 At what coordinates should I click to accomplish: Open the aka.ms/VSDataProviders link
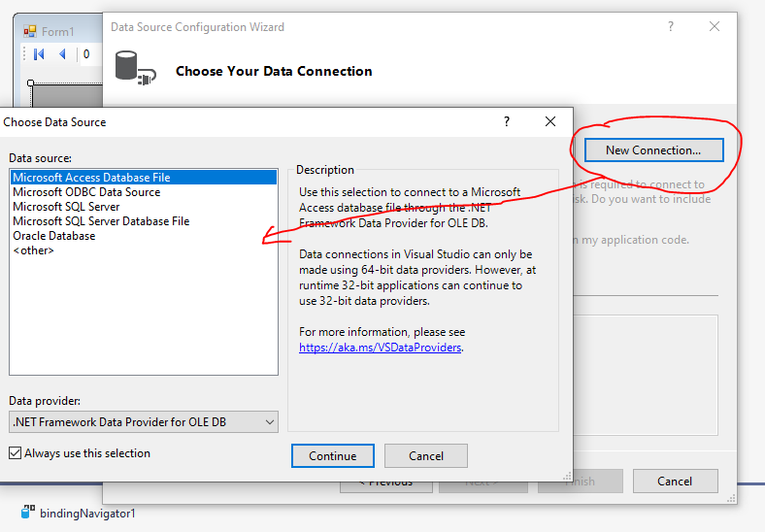pos(380,348)
